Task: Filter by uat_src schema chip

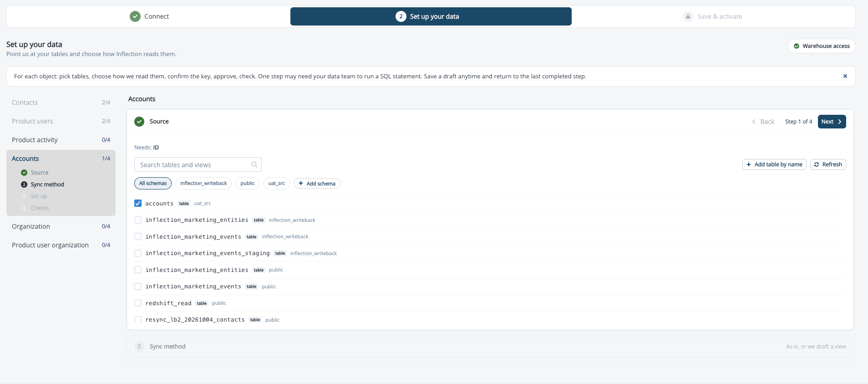Action: 276,183
